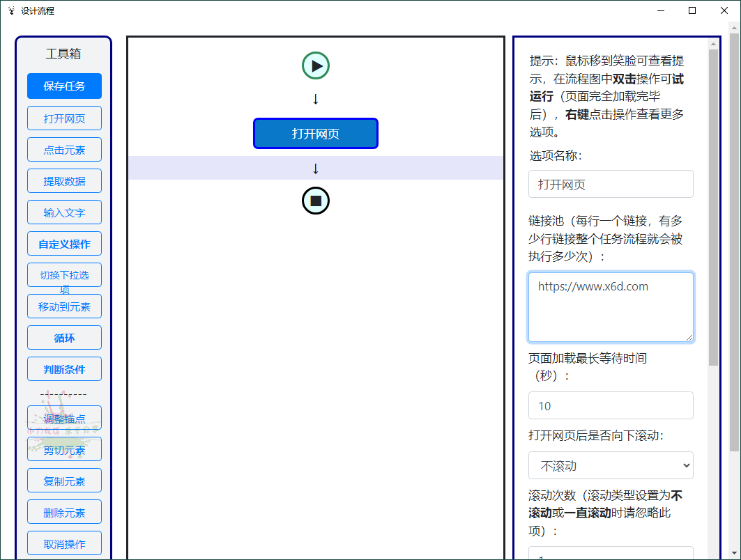Click the right panel vertical scrollbar
741x560 pixels.
point(713,209)
